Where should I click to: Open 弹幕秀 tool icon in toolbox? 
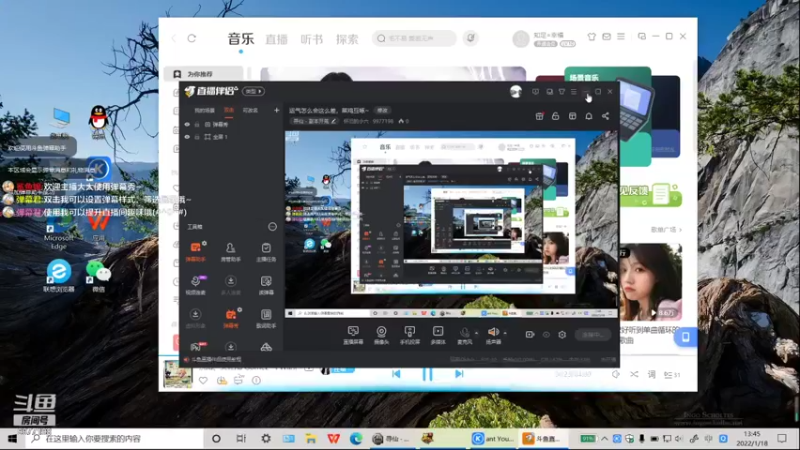(x=231, y=318)
